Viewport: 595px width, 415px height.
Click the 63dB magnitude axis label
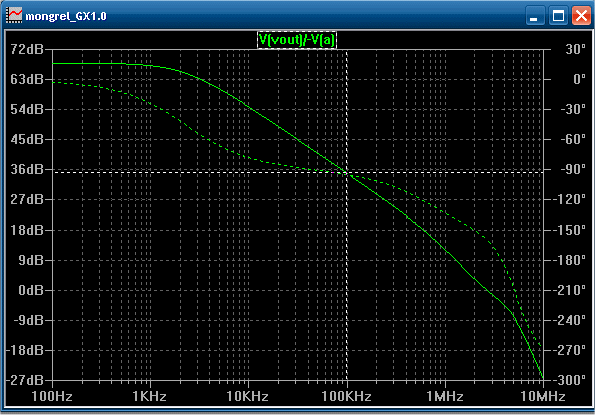point(27,79)
